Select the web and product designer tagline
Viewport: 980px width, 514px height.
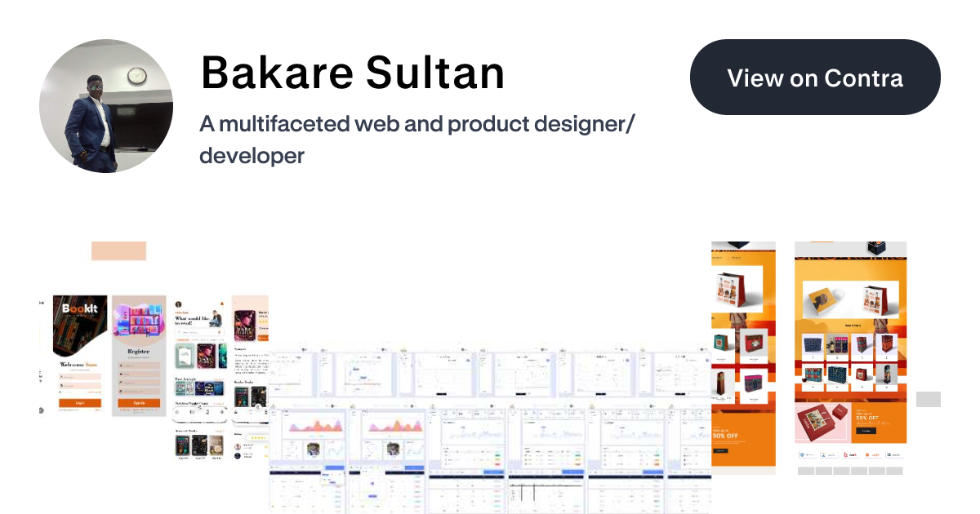tap(417, 140)
